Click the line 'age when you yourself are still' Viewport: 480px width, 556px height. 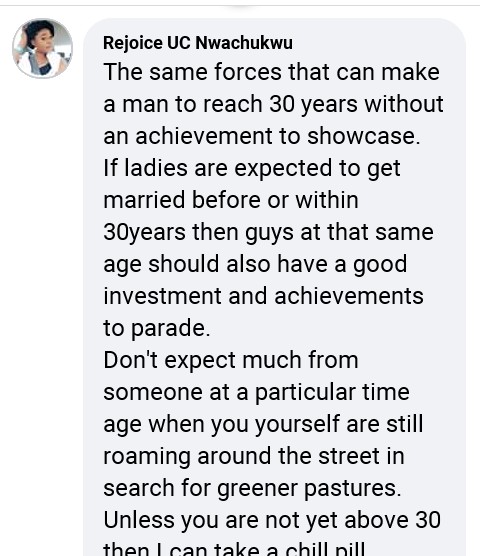(x=263, y=424)
